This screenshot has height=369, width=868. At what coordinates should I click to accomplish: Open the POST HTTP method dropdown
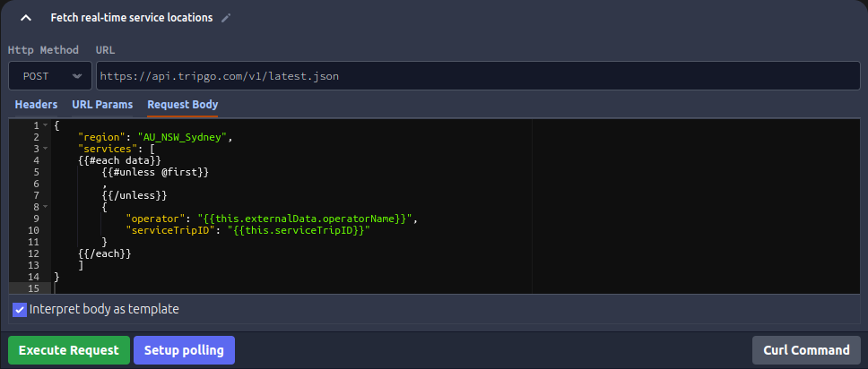click(x=50, y=76)
